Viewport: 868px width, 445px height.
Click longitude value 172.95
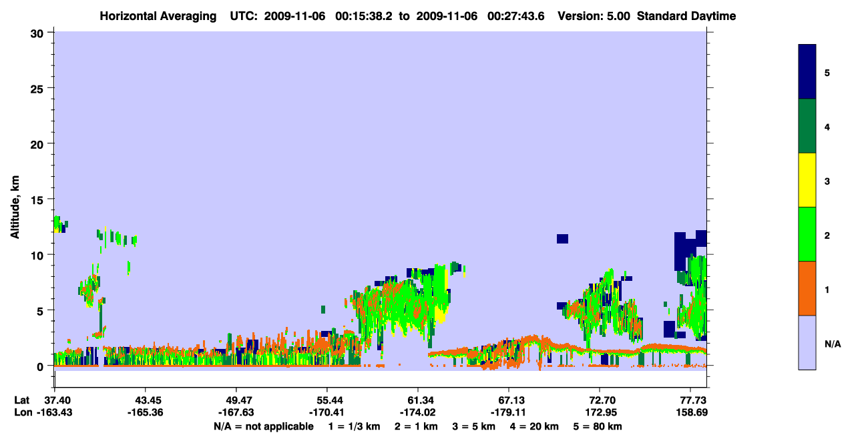point(600,412)
